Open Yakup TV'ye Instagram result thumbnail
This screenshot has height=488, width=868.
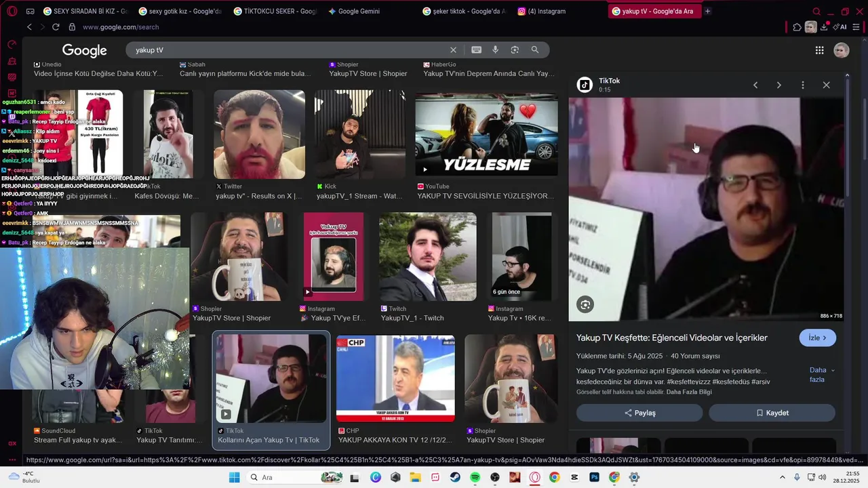[x=333, y=257]
